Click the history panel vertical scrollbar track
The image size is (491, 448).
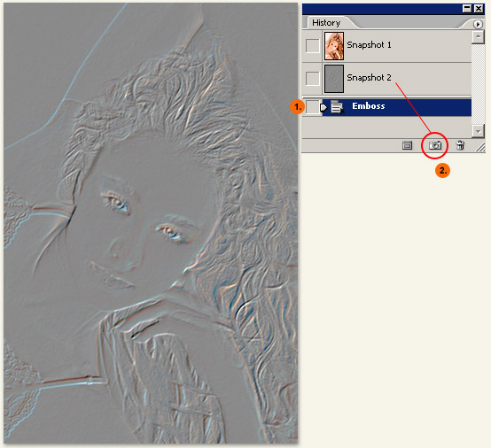pos(478,84)
